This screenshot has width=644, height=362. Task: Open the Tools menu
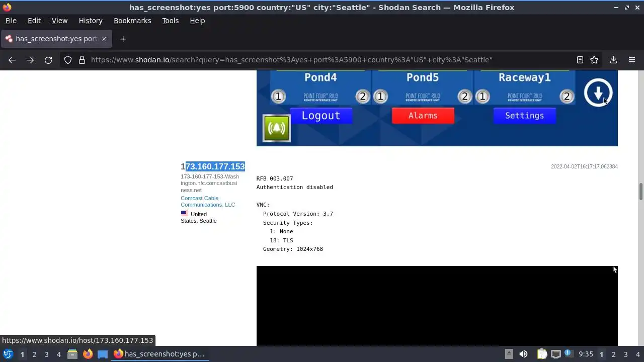click(170, 21)
